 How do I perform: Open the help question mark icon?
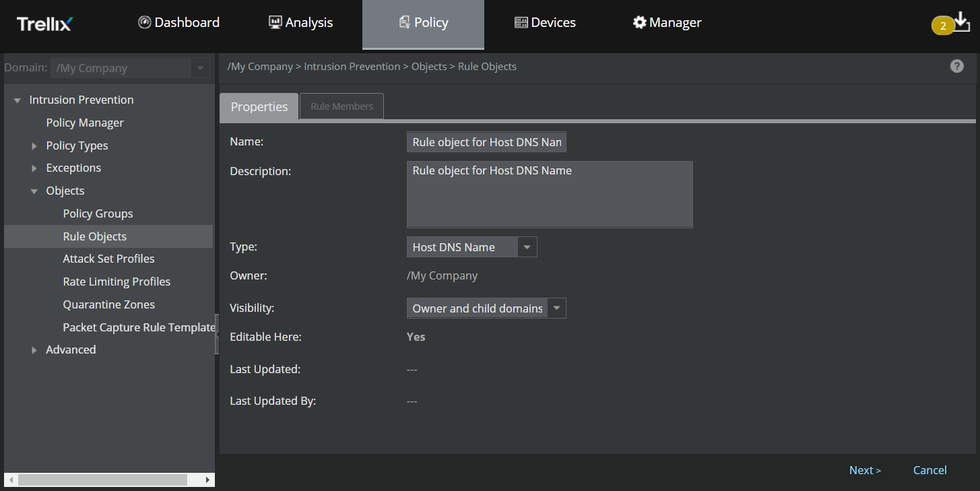point(956,66)
